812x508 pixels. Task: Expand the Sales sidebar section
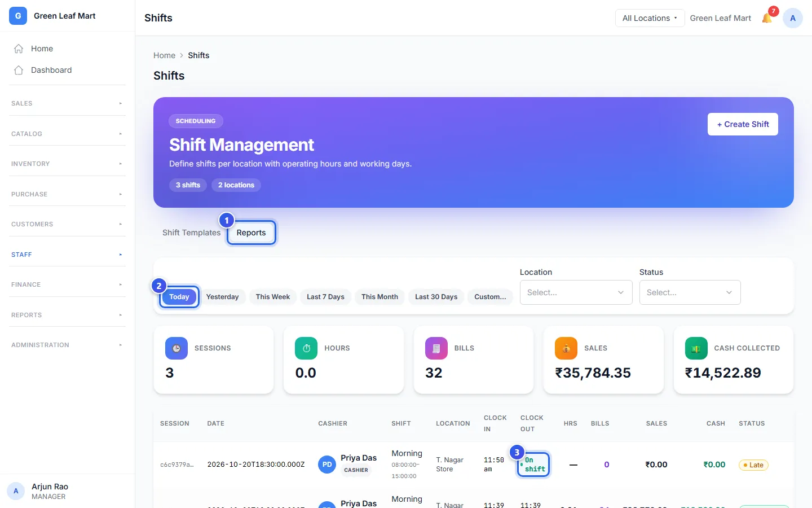[68, 103]
